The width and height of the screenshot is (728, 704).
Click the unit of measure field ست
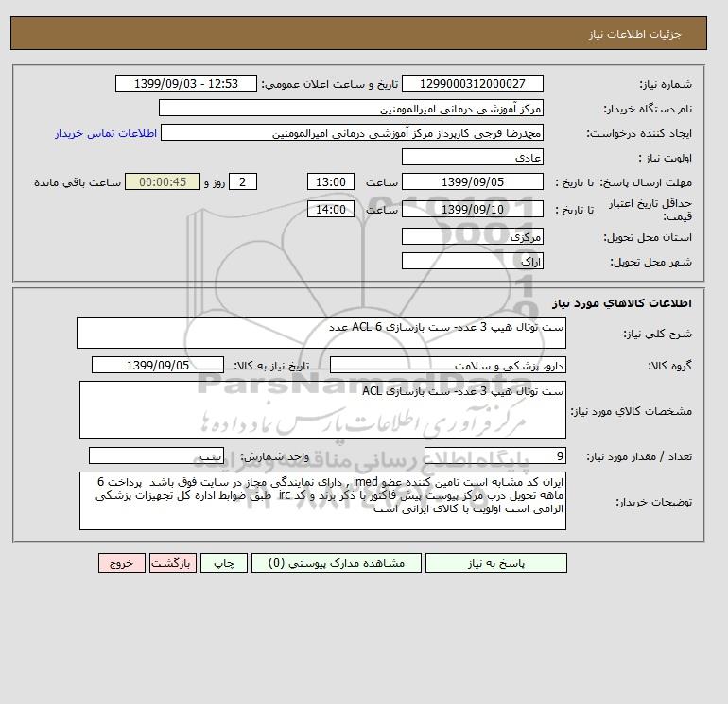[x=156, y=456]
